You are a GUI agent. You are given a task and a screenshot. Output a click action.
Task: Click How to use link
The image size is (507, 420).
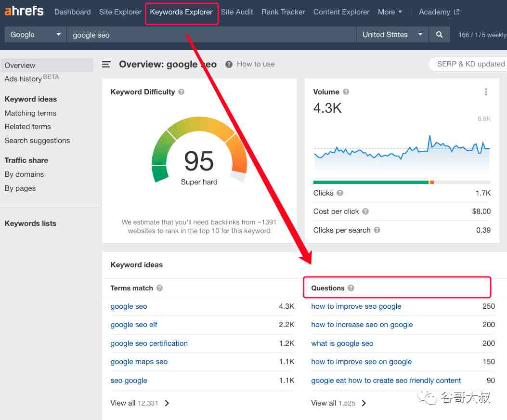(256, 65)
